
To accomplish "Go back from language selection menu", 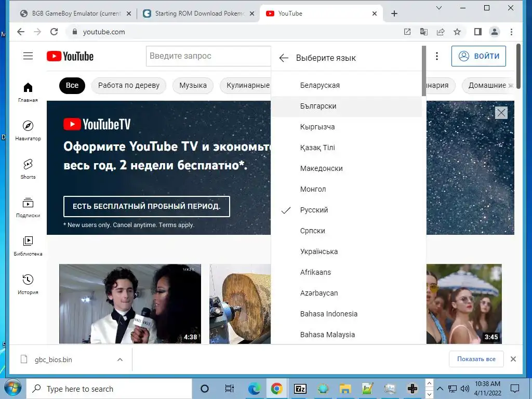I will [284, 58].
